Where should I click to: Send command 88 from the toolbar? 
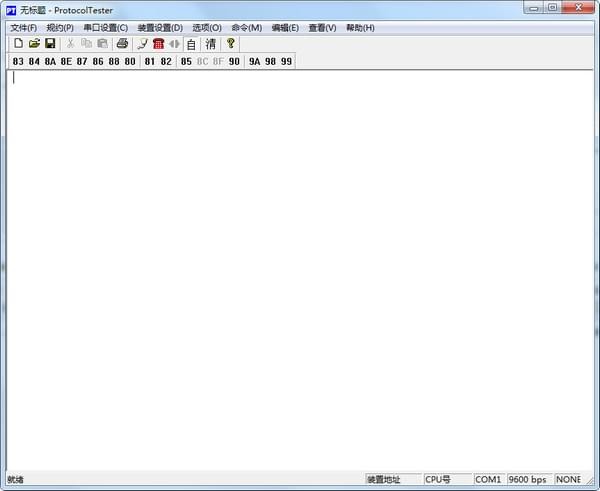(114, 61)
